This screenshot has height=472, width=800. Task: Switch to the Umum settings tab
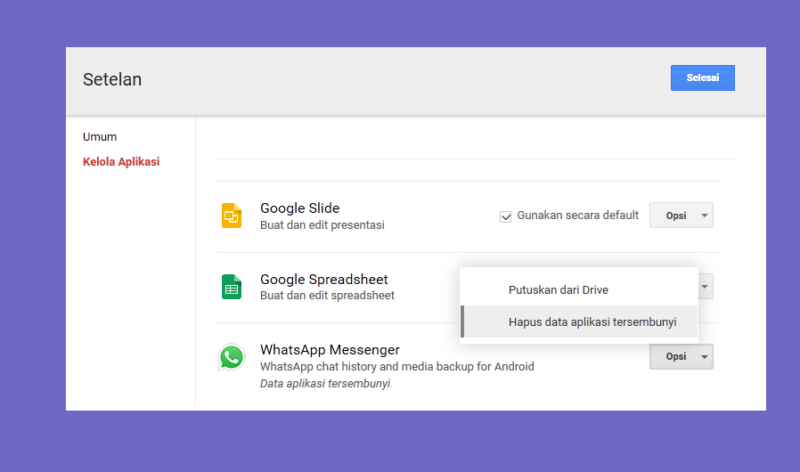(x=100, y=137)
